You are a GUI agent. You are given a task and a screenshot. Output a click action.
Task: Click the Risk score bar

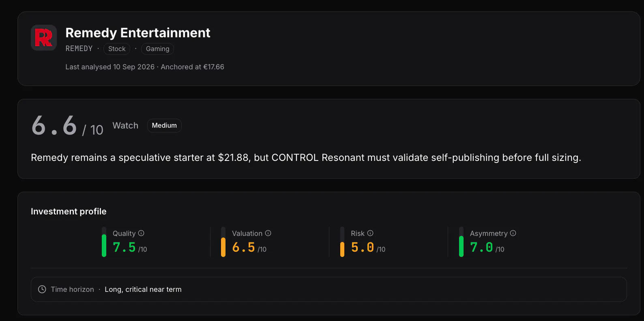[342, 242]
